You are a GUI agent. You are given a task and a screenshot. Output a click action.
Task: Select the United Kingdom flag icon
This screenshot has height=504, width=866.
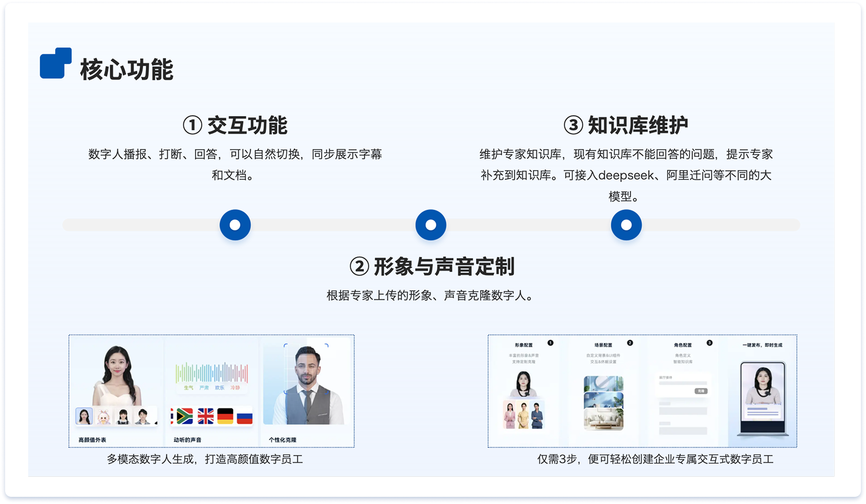point(205,416)
